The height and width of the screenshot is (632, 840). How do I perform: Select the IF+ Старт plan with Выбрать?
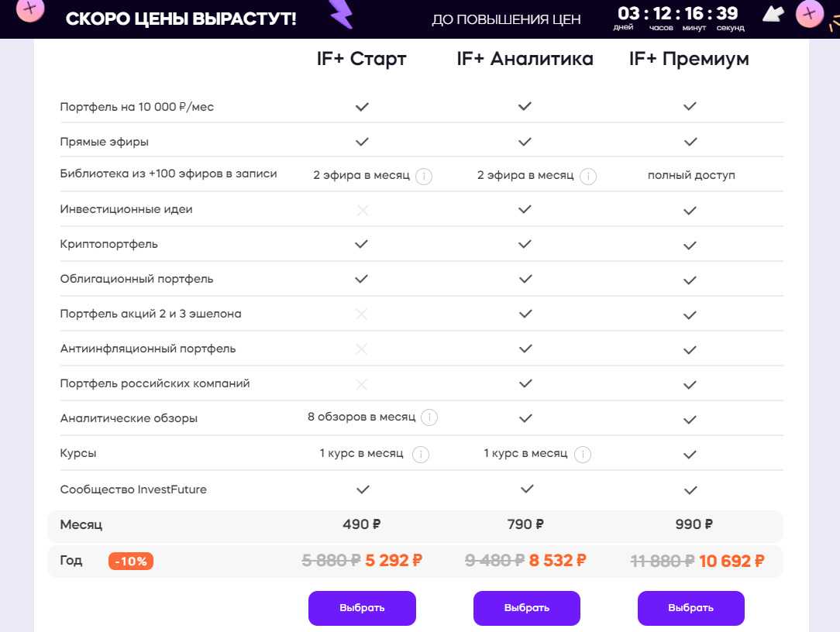point(362,608)
